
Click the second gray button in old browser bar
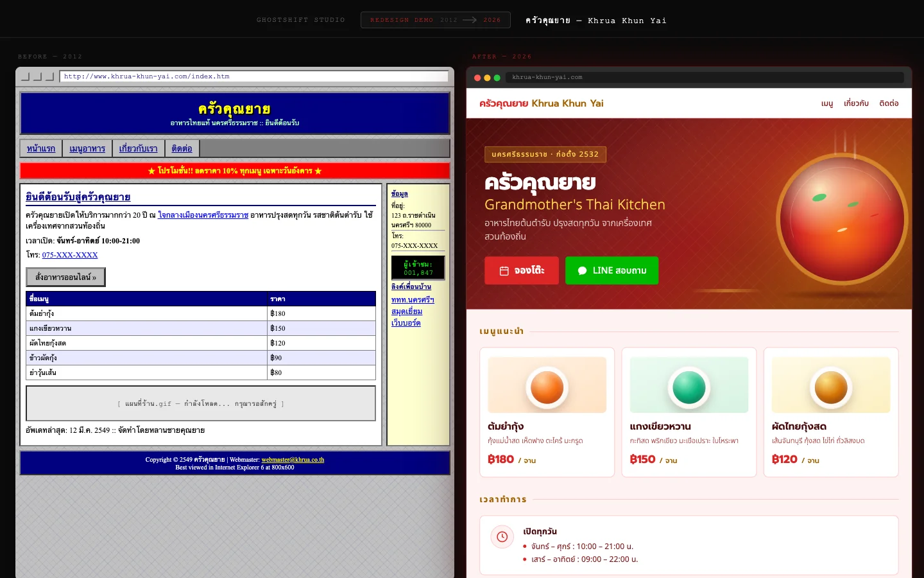click(37, 76)
